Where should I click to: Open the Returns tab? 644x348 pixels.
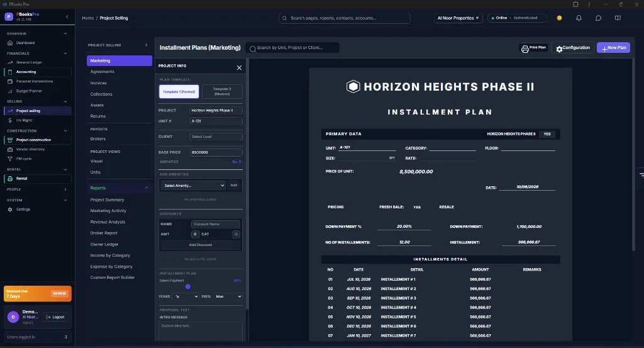click(x=119, y=116)
